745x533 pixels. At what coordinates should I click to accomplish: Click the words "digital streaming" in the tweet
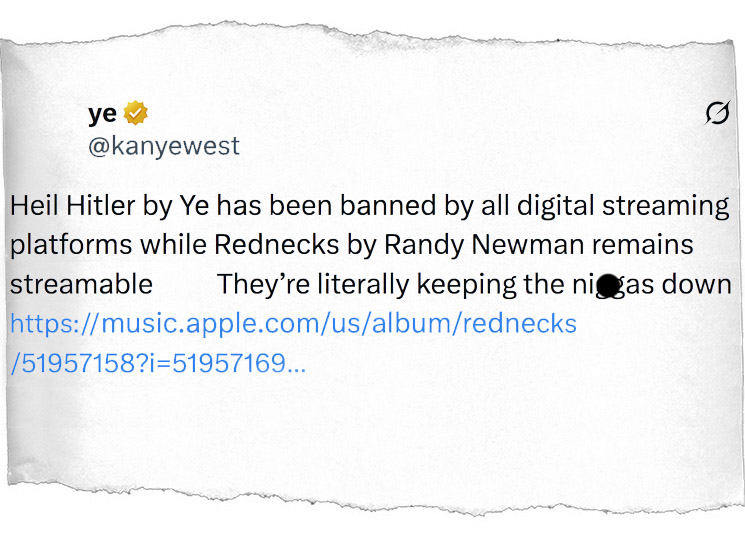click(x=628, y=207)
